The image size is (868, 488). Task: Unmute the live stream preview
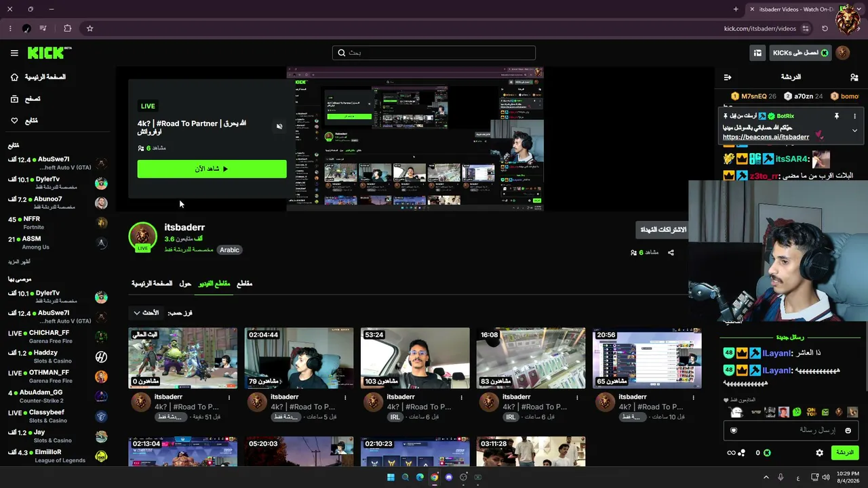[279, 127]
